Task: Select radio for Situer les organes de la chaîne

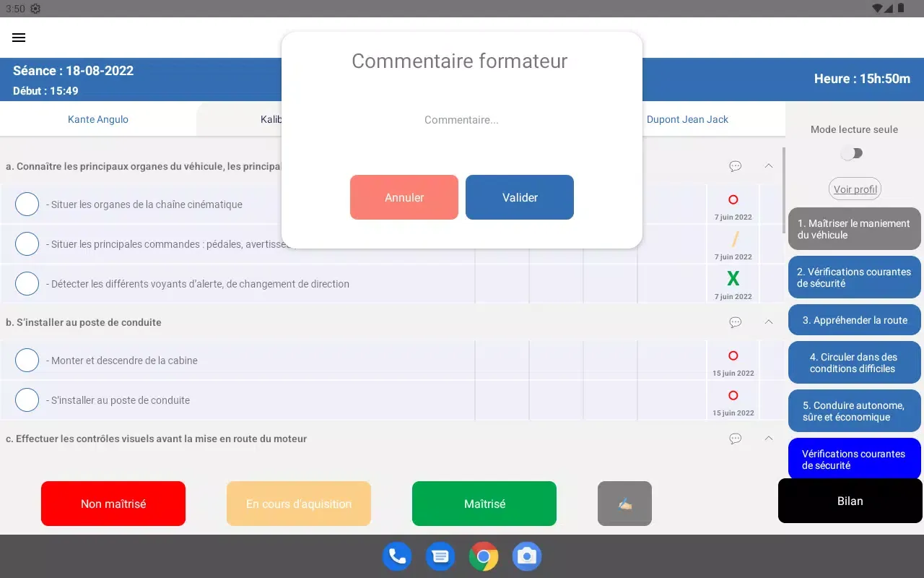Action: pyautogui.click(x=27, y=204)
